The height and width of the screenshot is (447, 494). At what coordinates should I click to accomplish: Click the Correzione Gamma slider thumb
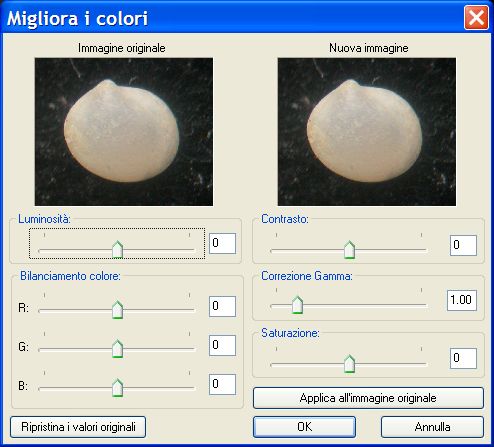(x=297, y=305)
